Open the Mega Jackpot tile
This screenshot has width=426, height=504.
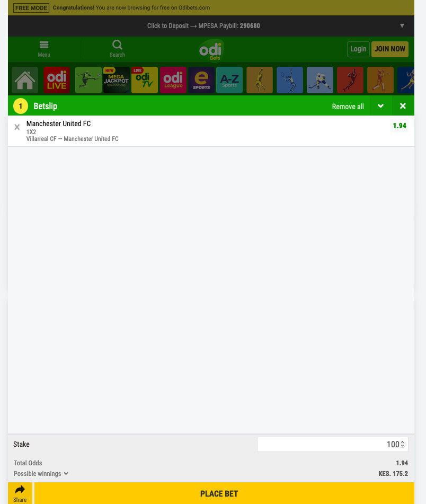click(x=116, y=80)
